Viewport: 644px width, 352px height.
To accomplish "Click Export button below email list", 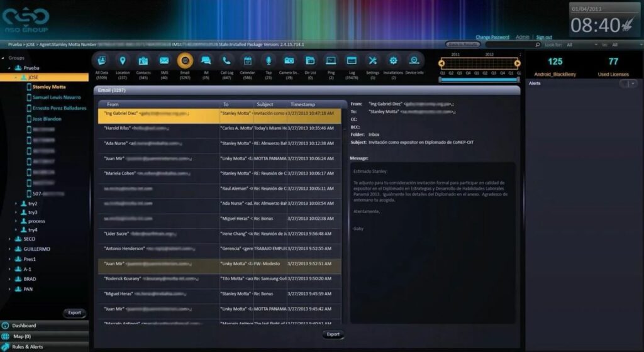I will [x=333, y=334].
